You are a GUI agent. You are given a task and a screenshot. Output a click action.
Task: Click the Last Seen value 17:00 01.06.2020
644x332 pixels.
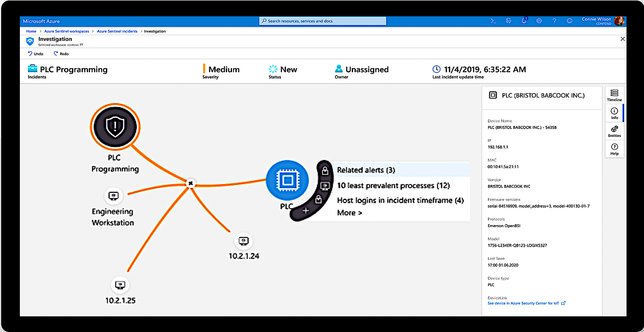(x=503, y=265)
